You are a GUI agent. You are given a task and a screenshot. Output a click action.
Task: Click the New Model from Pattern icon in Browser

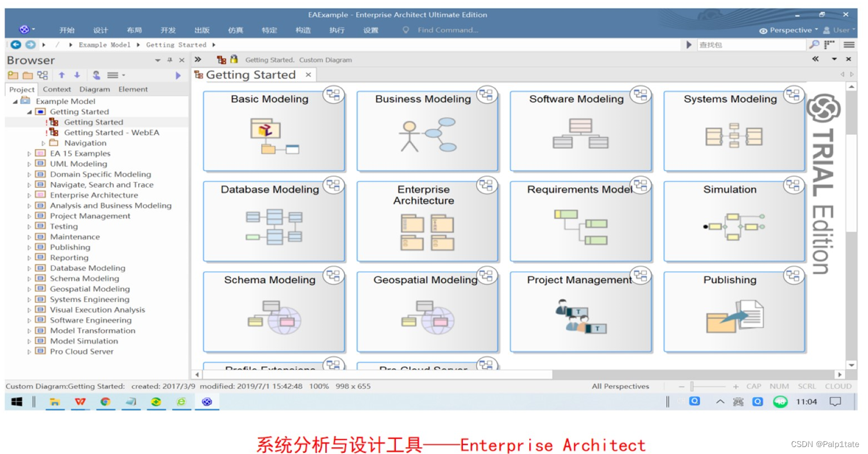tap(13, 75)
